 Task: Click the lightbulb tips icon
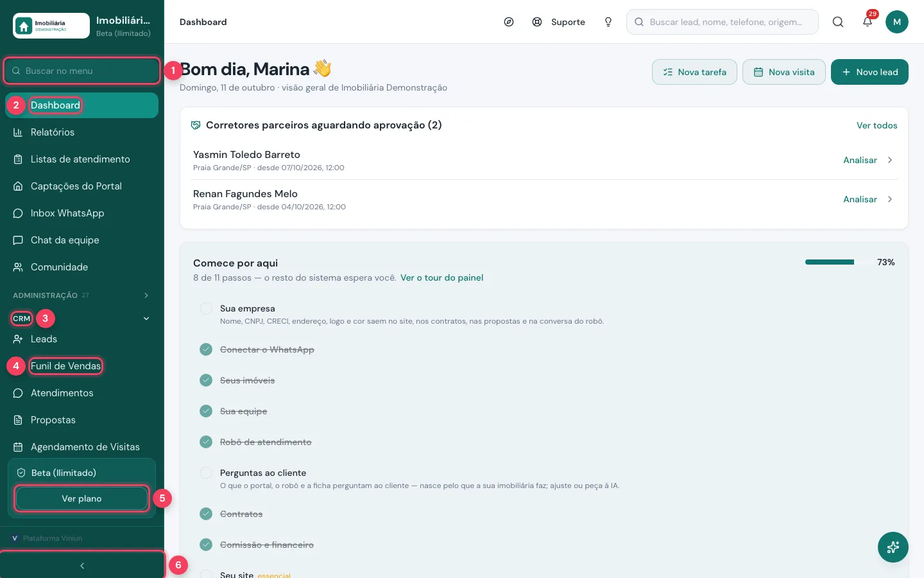[x=608, y=22]
